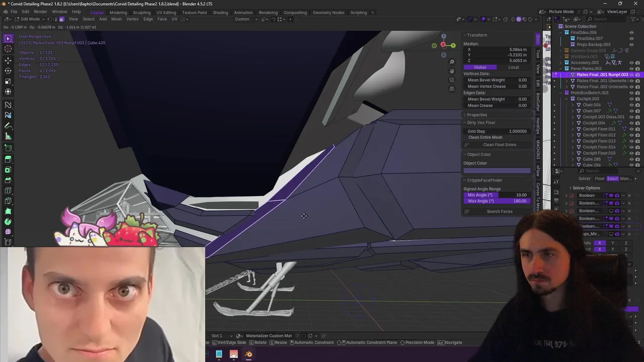Toggle proportional editing icon
The width and height of the screenshot is (644, 362).
pos(290,19)
